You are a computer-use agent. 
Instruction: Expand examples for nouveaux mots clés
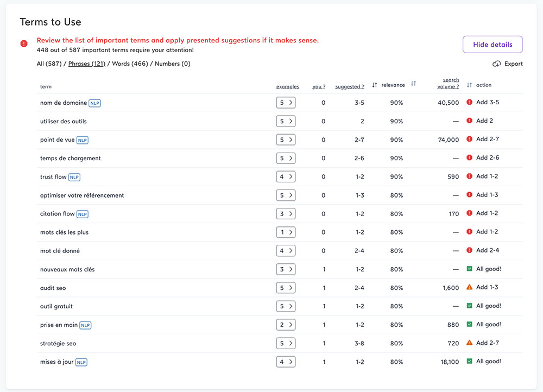(286, 269)
